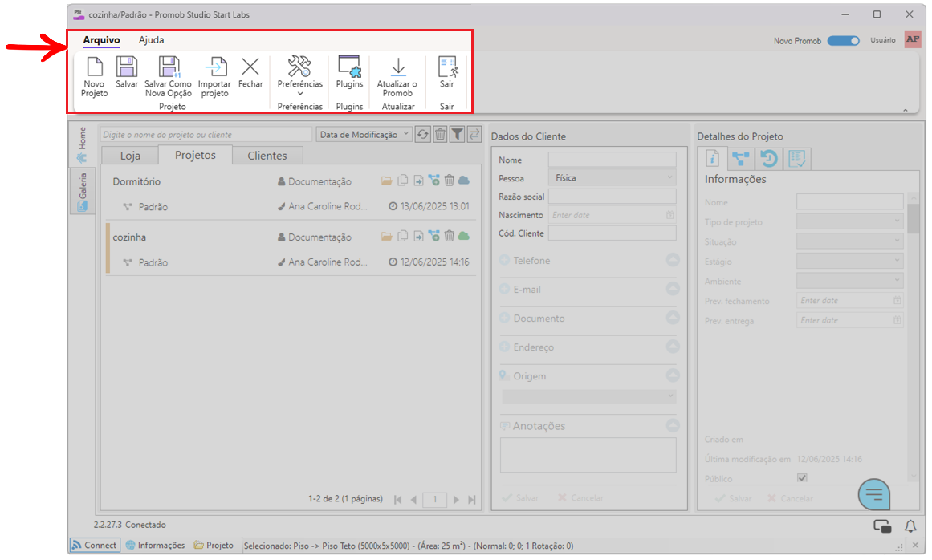Open folder icon for Dormitório project
932x560 pixels.
(386, 181)
